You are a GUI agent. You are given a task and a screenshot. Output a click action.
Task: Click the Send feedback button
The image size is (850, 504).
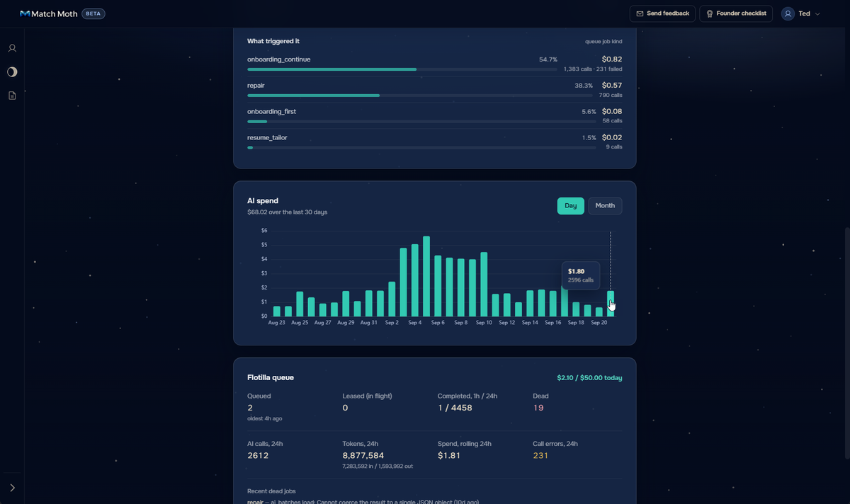662,13
